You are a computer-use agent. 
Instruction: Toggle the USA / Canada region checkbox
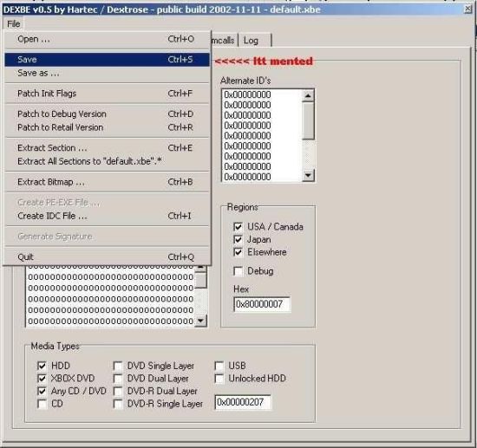click(238, 227)
